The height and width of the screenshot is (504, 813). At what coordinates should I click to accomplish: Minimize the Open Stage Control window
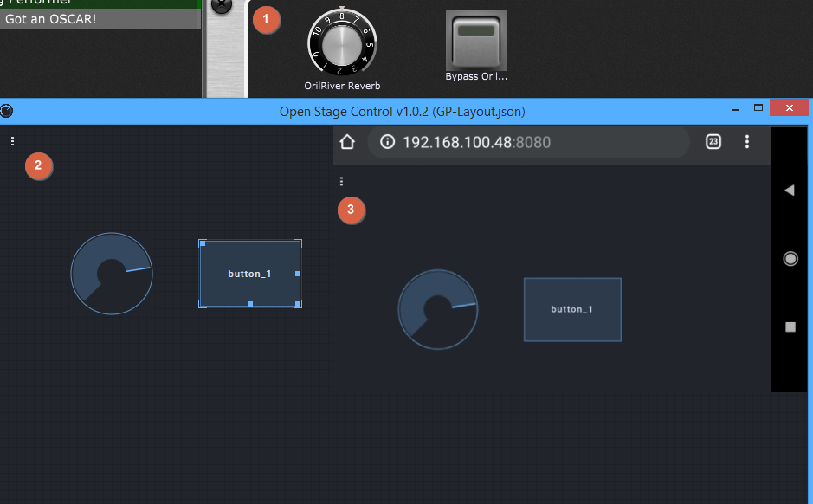click(x=735, y=109)
